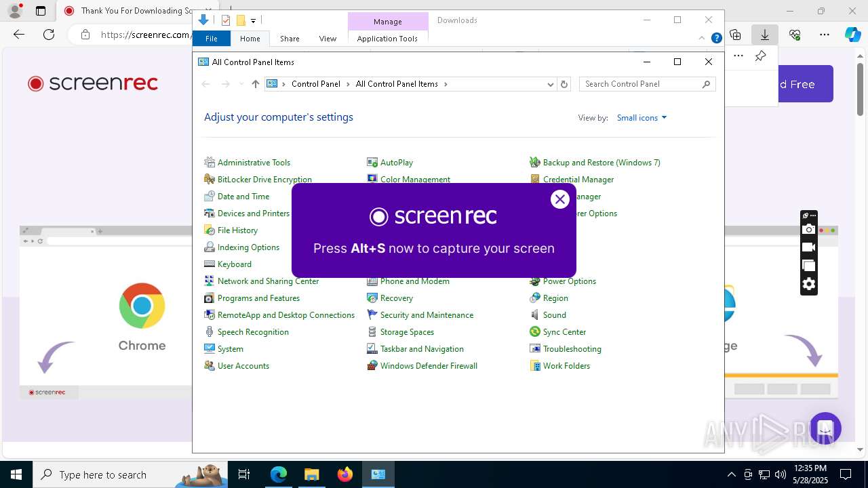Viewport: 868px width, 488px height.
Task: Expand the Control Panel address bar history dropdown
Action: [550, 84]
